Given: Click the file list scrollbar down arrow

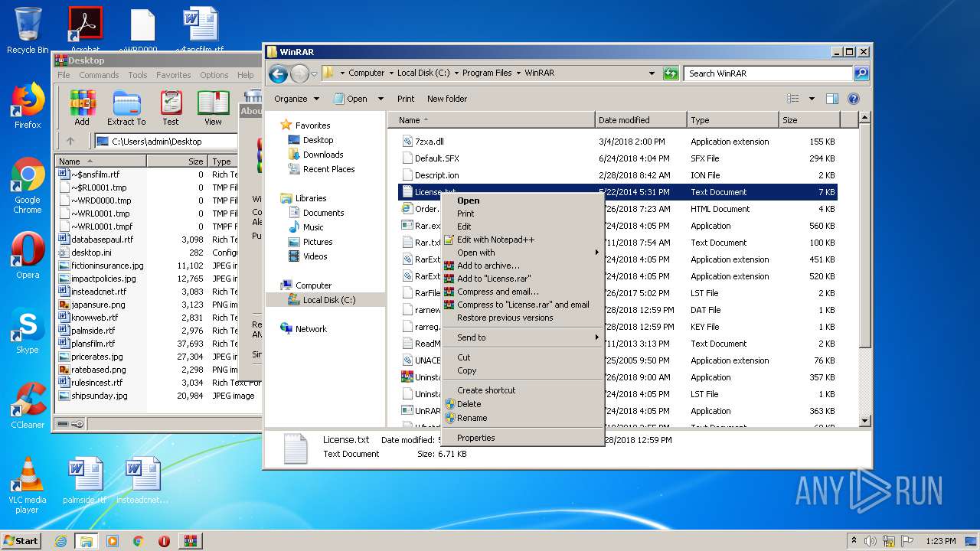Looking at the screenshot, I should pyautogui.click(x=865, y=421).
